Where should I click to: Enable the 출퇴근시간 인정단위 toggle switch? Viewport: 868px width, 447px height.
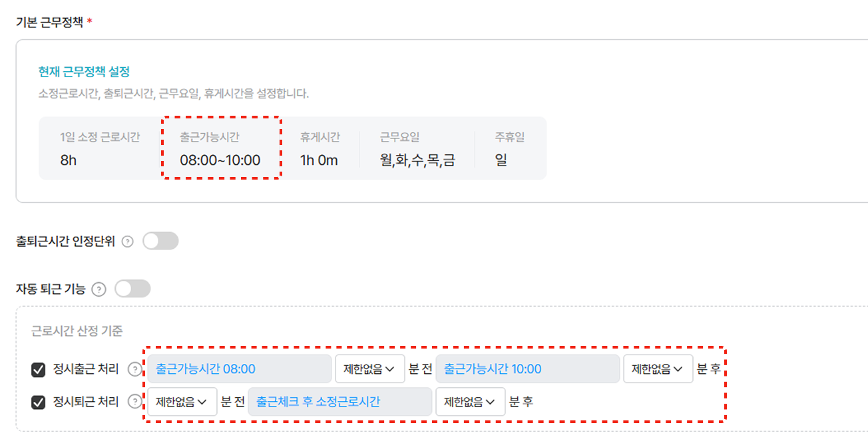[x=160, y=241]
